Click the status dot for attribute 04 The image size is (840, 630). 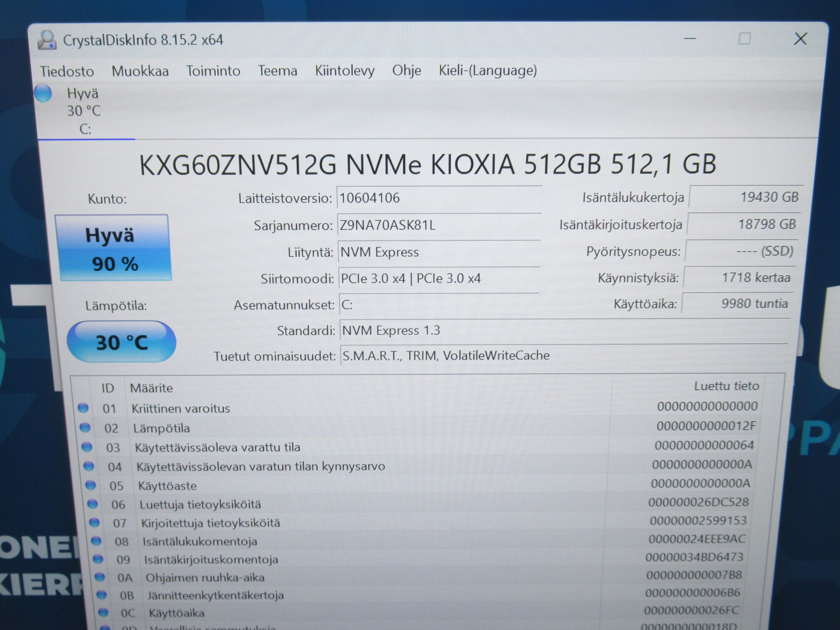coord(89,466)
